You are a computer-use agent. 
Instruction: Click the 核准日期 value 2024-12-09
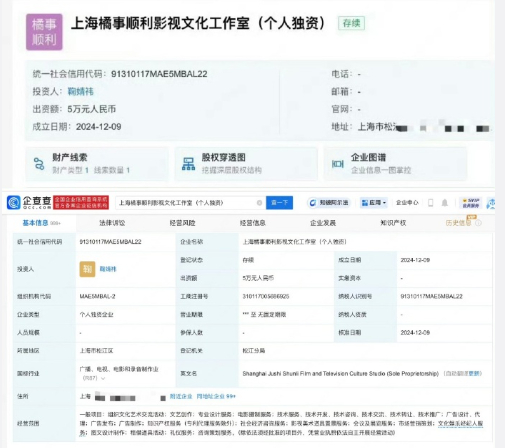click(x=415, y=333)
